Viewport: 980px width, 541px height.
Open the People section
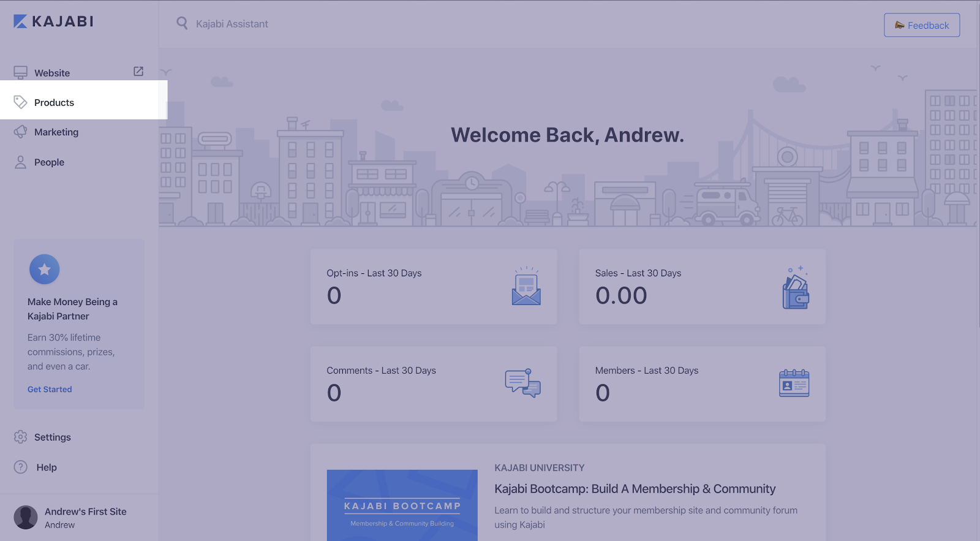point(49,162)
